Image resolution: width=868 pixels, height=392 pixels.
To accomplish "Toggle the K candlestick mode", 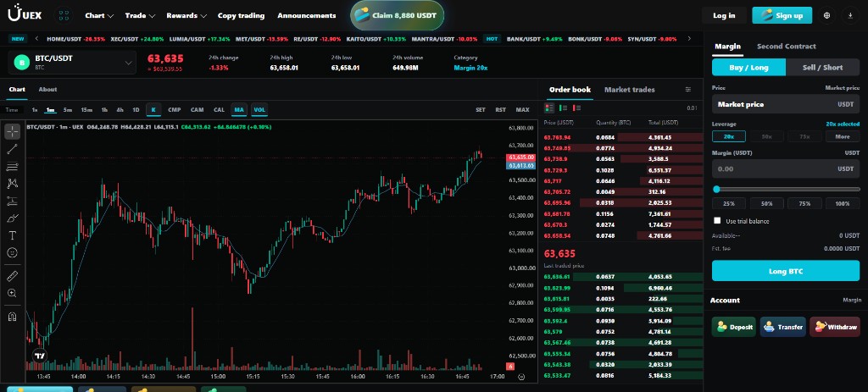I will click(153, 109).
